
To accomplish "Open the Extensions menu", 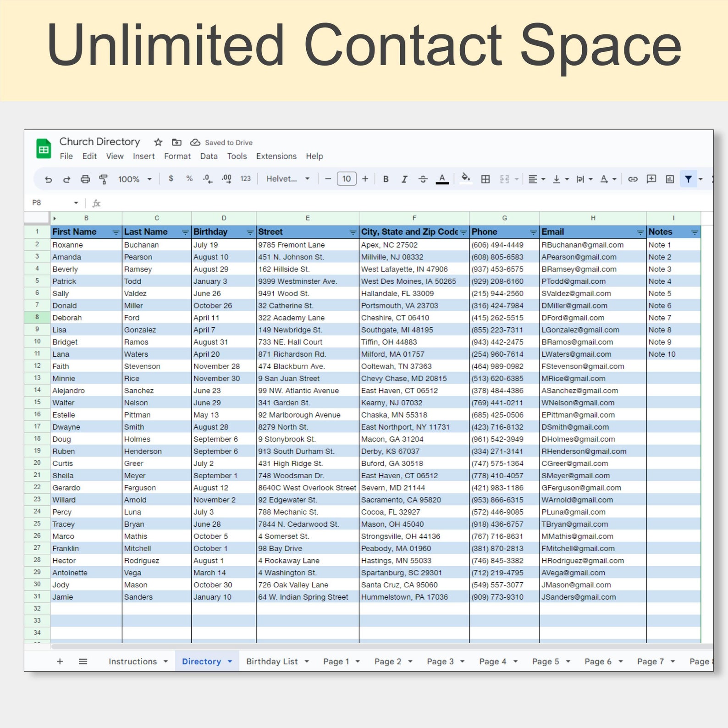I will tap(276, 156).
